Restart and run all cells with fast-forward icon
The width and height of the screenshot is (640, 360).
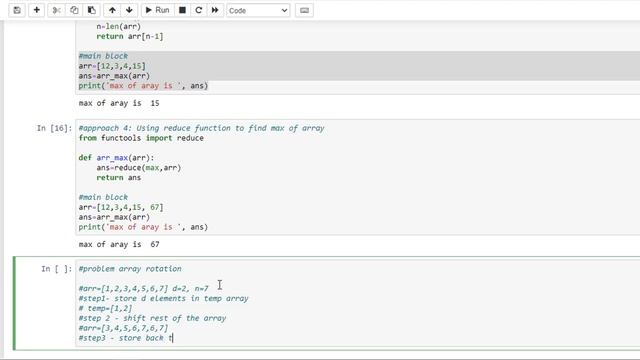215,10
